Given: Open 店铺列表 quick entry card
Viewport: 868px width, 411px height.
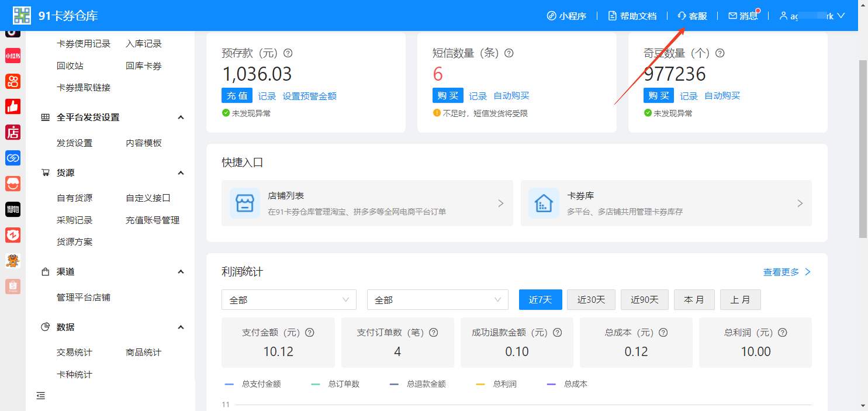Looking at the screenshot, I should point(367,203).
